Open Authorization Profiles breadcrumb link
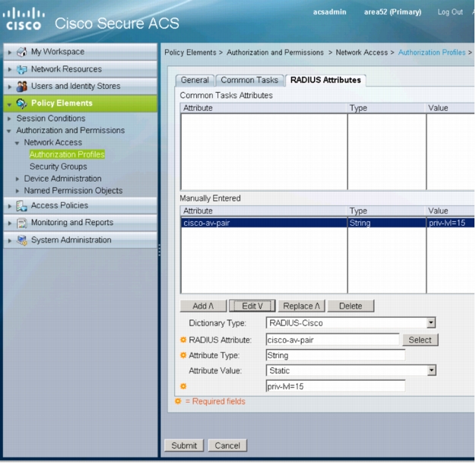 [431, 52]
